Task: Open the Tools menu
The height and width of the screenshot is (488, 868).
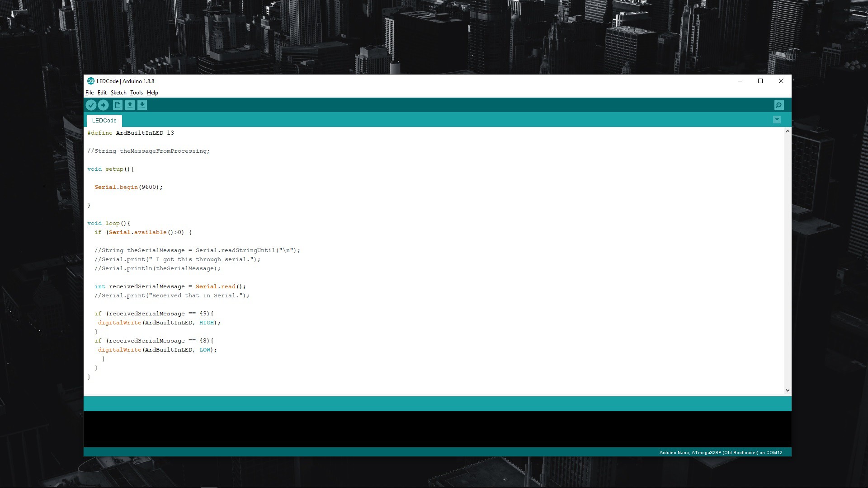Action: point(136,93)
